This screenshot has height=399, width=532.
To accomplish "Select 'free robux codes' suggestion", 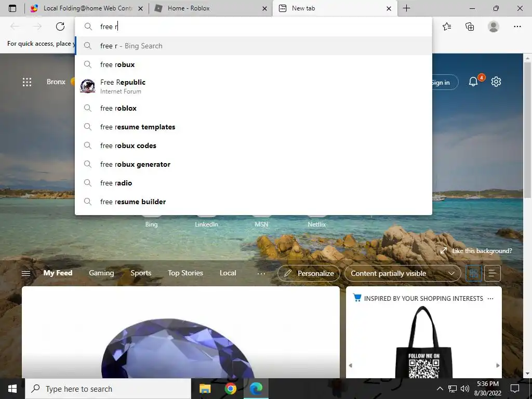I will [254, 145].
